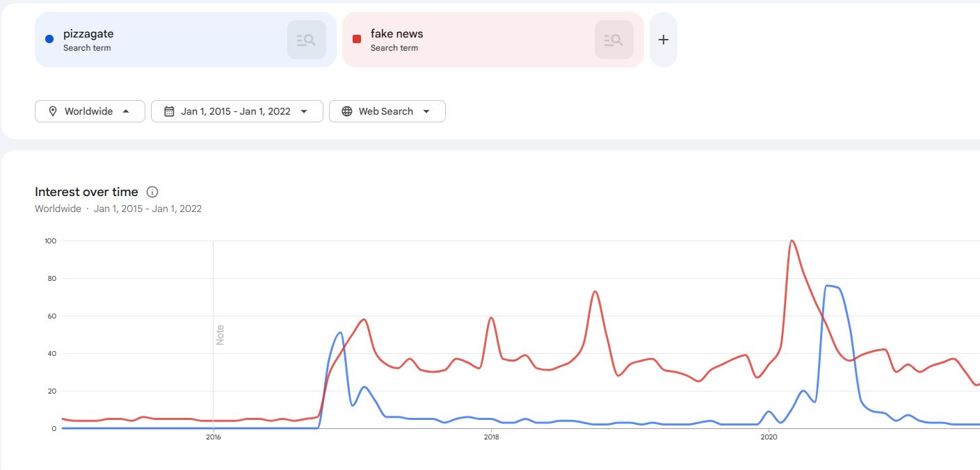The width and height of the screenshot is (980, 470).
Task: Click blue dot beside pizzagate term
Action: click(49, 39)
